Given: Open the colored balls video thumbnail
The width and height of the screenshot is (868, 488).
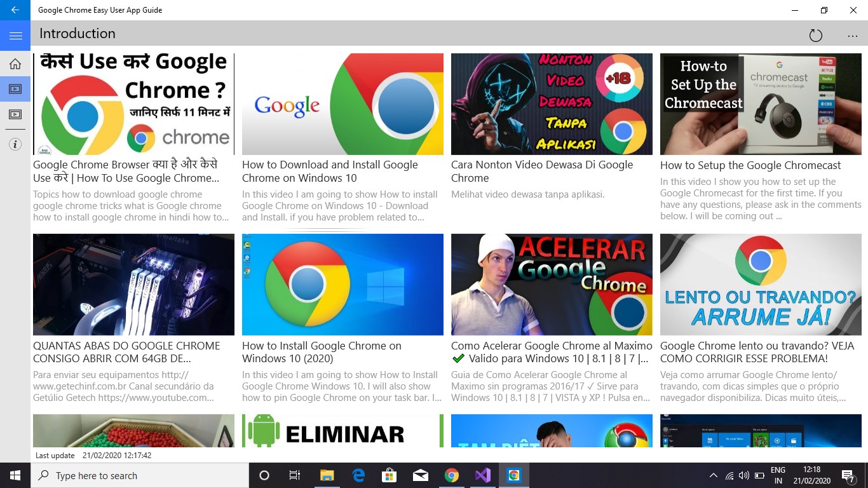Looking at the screenshot, I should click(133, 431).
